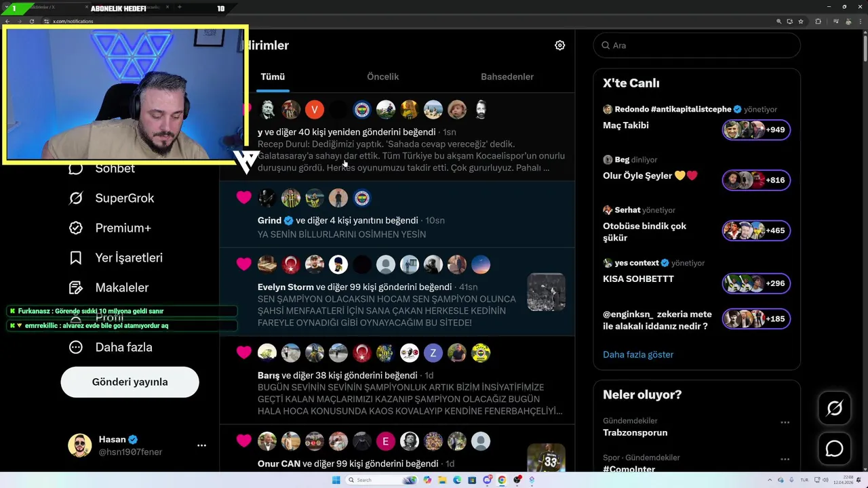Viewport: 868px width, 488px height.
Task: Join KISA SOHBETTT space +296
Action: [x=756, y=283]
